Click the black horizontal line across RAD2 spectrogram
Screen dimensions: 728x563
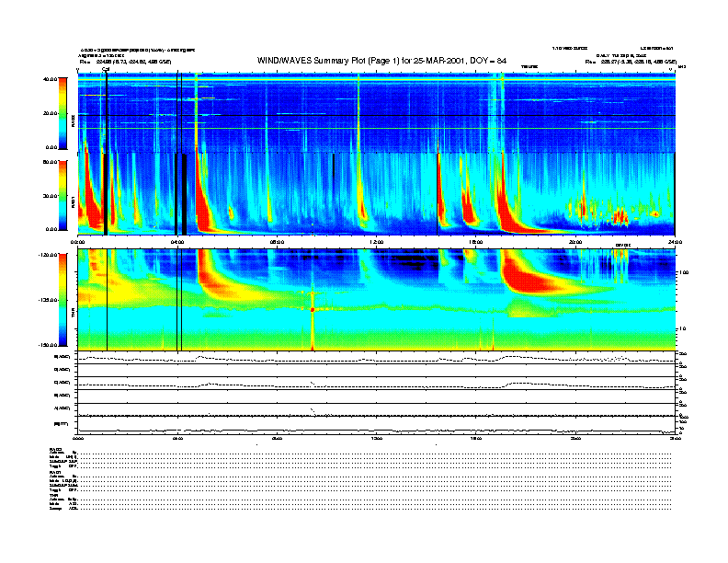tap(376, 115)
